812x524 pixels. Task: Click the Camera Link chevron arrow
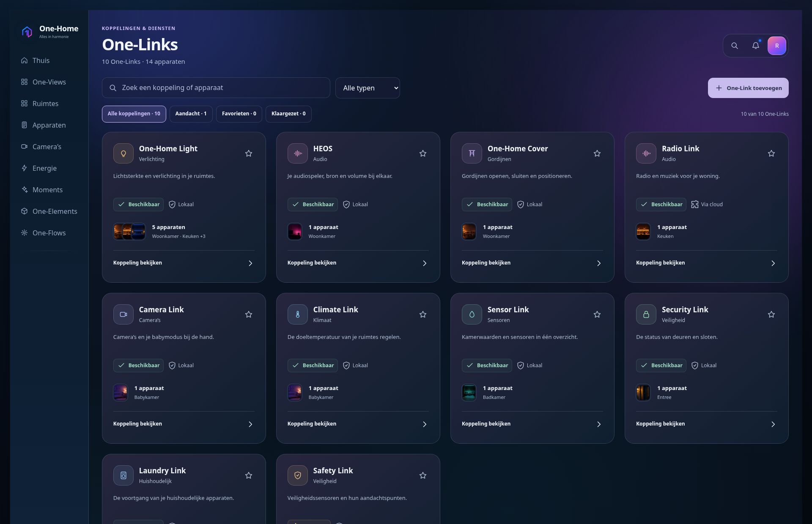point(250,424)
